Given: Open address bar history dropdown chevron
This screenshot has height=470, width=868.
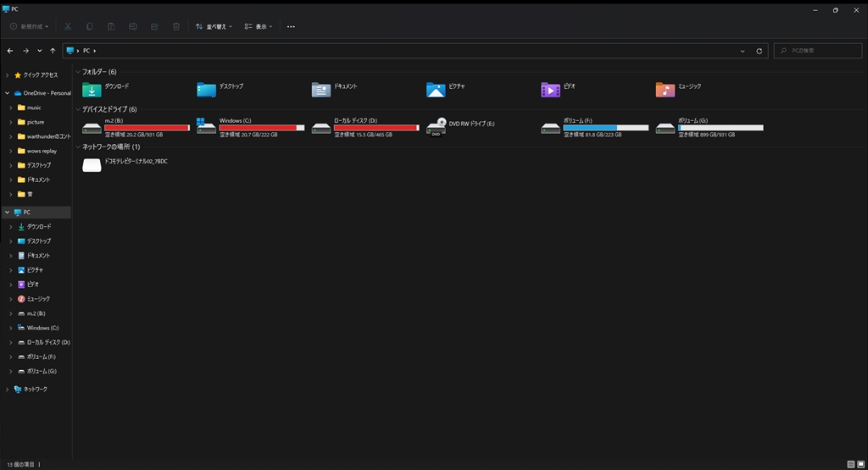Looking at the screenshot, I should point(743,51).
